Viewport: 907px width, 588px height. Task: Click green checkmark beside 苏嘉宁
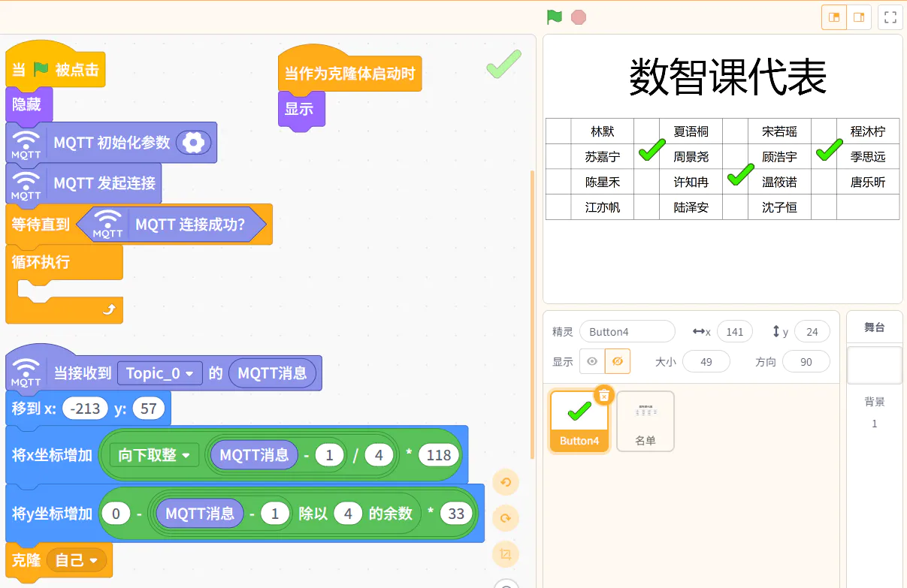(x=652, y=150)
